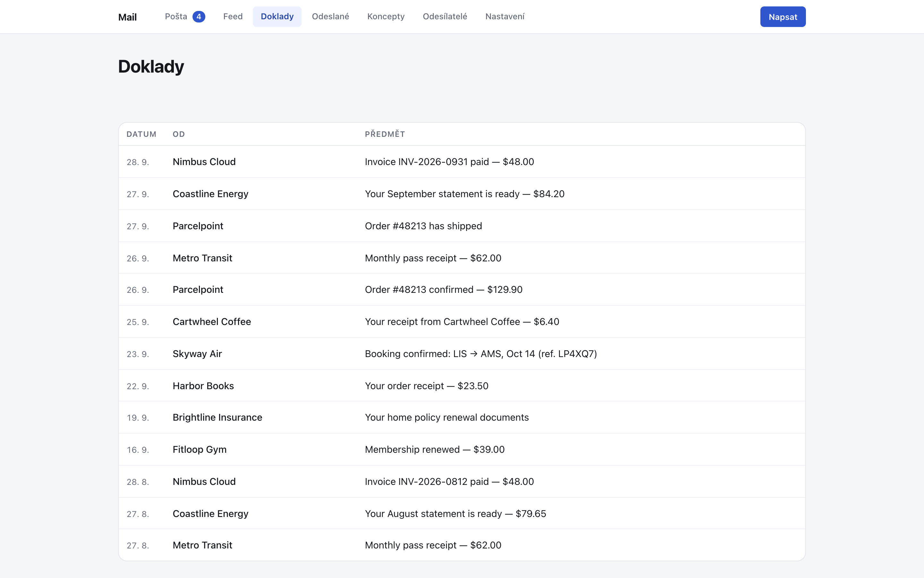Click the unread badge showing 4
The width and height of the screenshot is (924, 578).
tap(199, 16)
